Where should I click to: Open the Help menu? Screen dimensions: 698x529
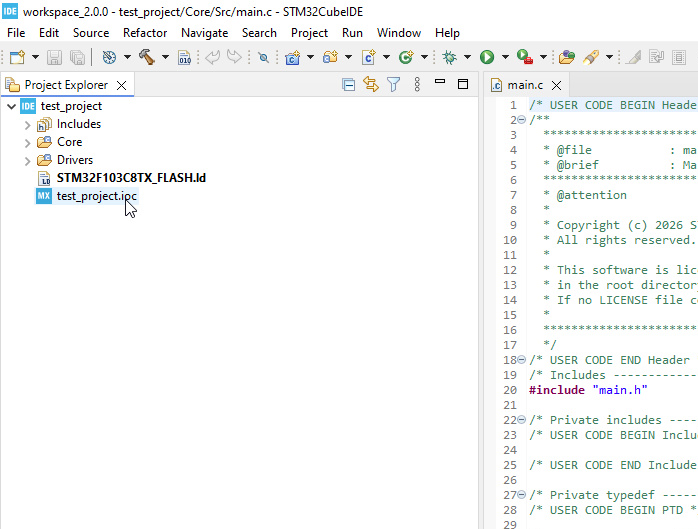click(447, 33)
